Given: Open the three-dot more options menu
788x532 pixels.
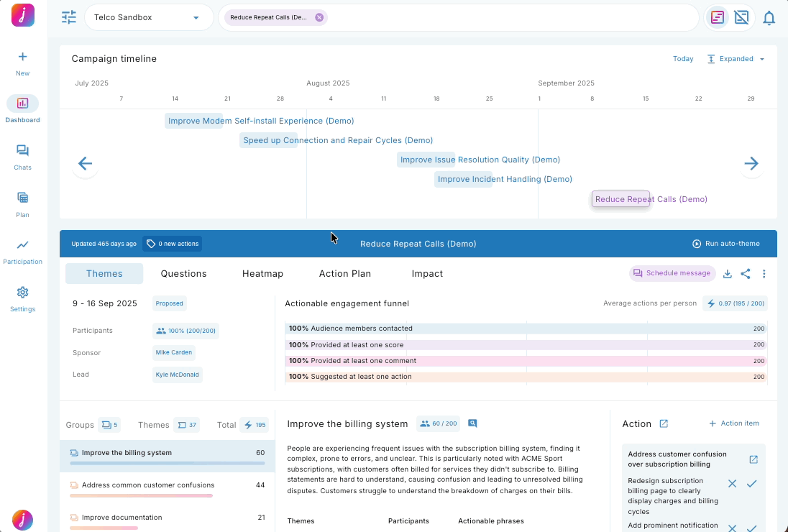Looking at the screenshot, I should click(764, 274).
